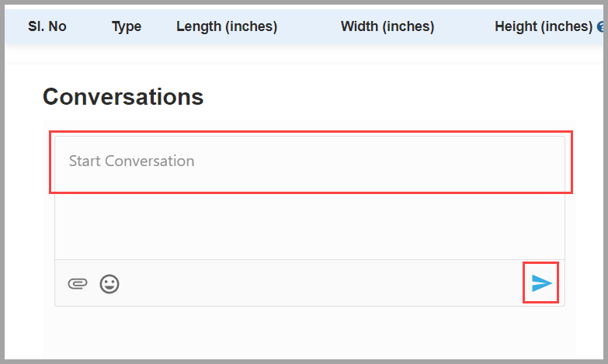Select the Sl. No column header
The height and width of the screenshot is (364, 608).
point(47,26)
